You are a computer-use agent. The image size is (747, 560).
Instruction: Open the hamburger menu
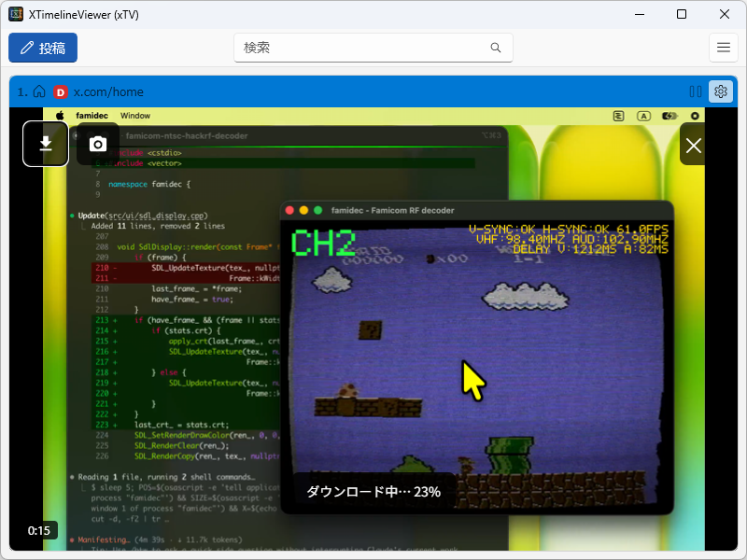tap(723, 48)
